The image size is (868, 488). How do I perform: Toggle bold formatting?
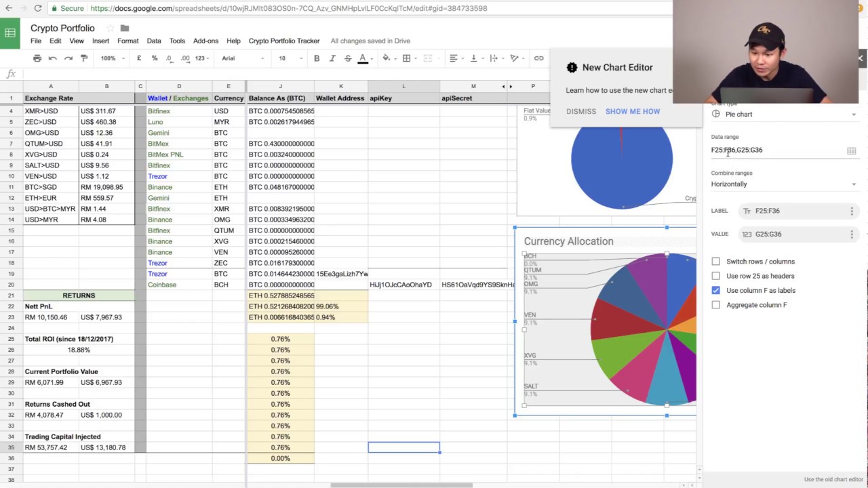(317, 58)
